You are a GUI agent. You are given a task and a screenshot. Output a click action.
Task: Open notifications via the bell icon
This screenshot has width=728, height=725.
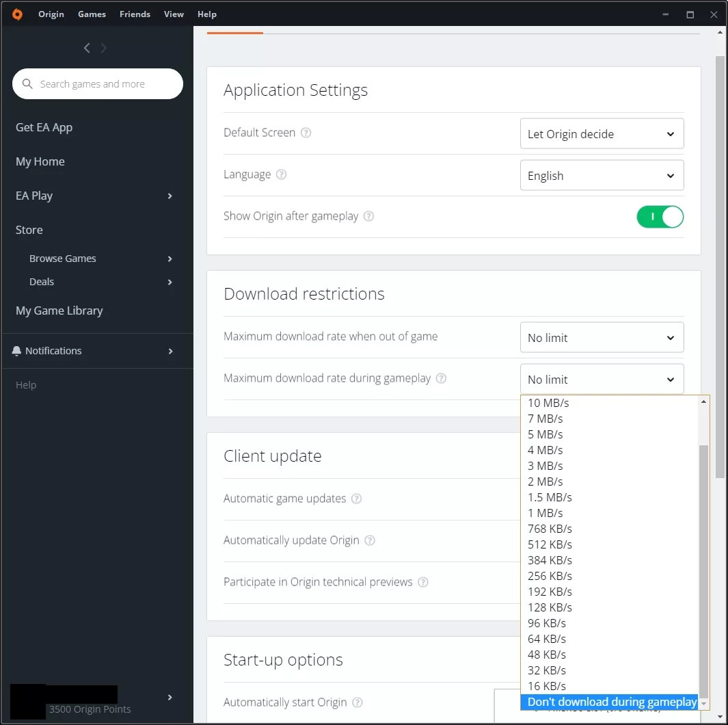[16, 350]
